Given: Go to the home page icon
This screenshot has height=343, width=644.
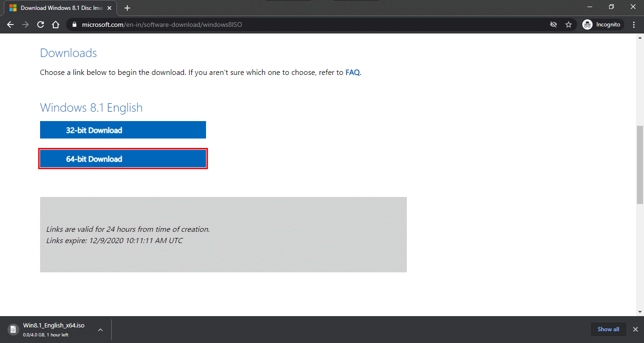Looking at the screenshot, I should [56, 24].
